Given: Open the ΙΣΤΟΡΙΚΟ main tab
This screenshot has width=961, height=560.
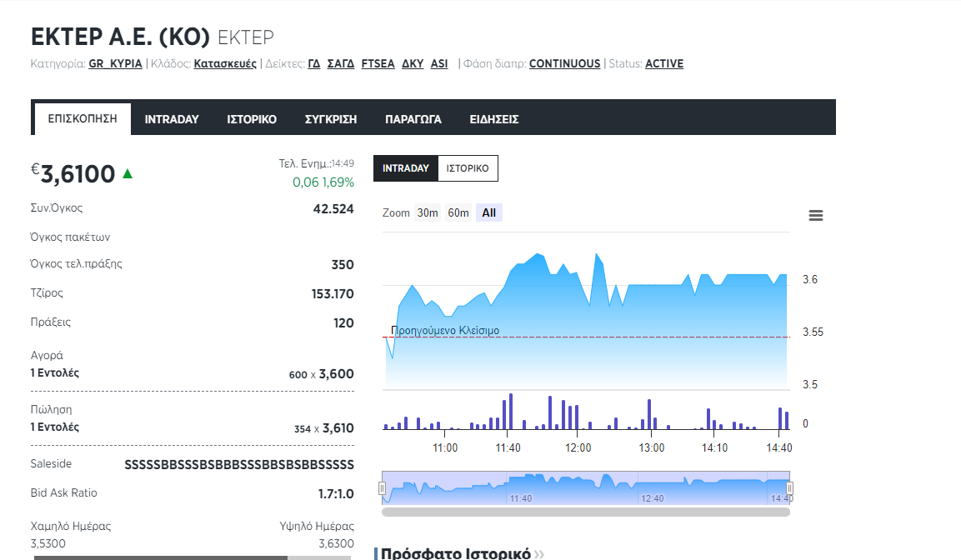Looking at the screenshot, I should (252, 119).
